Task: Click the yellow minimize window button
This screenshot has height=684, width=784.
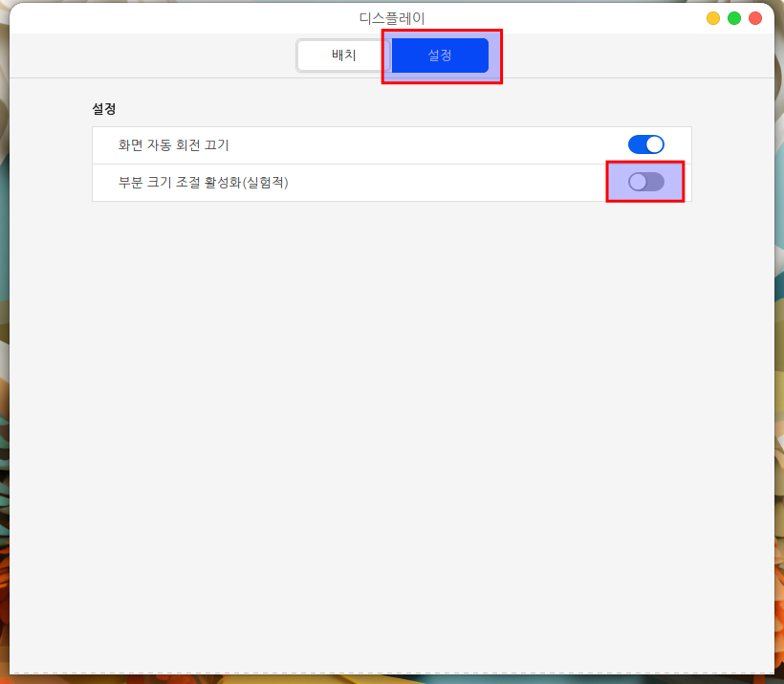Action: tap(713, 18)
